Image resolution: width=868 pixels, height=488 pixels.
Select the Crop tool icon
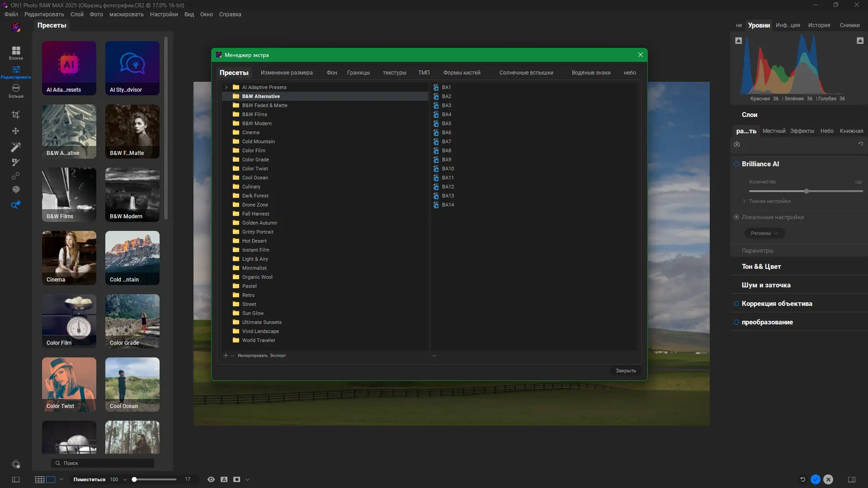[x=16, y=115]
